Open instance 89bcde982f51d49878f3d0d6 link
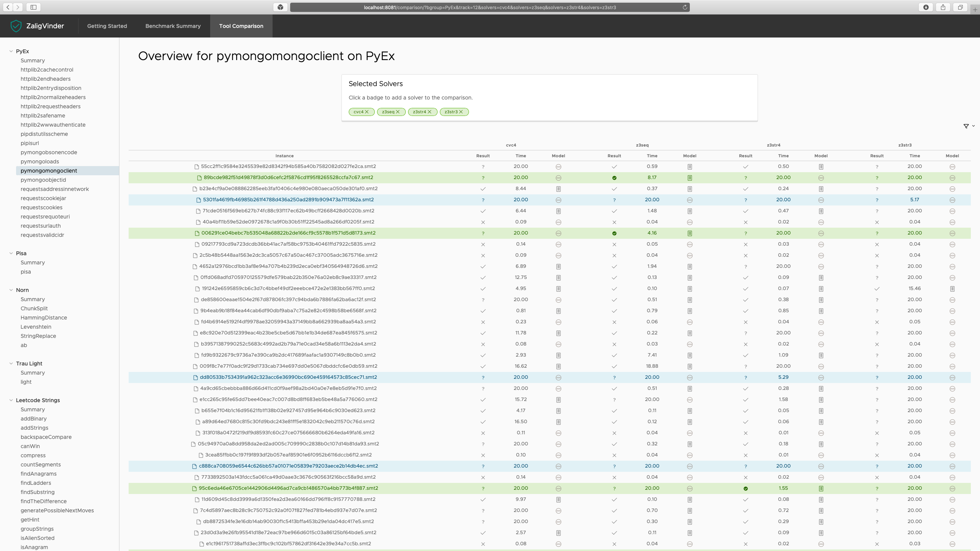980x551 pixels. click(288, 178)
